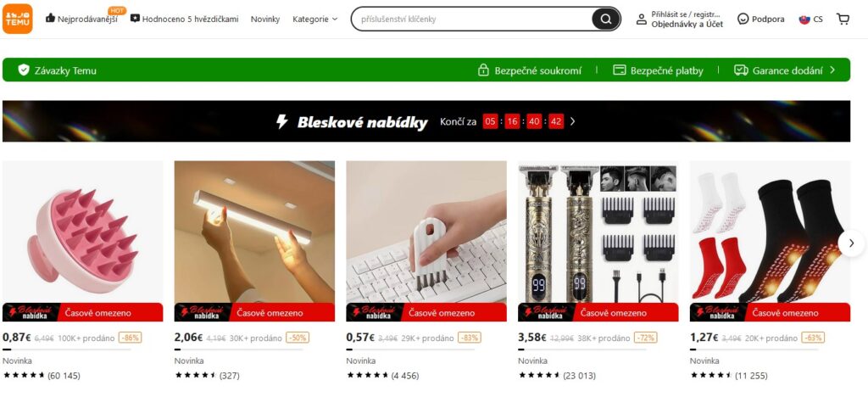Click sold progress bar under 2,06€ item

tap(238, 349)
